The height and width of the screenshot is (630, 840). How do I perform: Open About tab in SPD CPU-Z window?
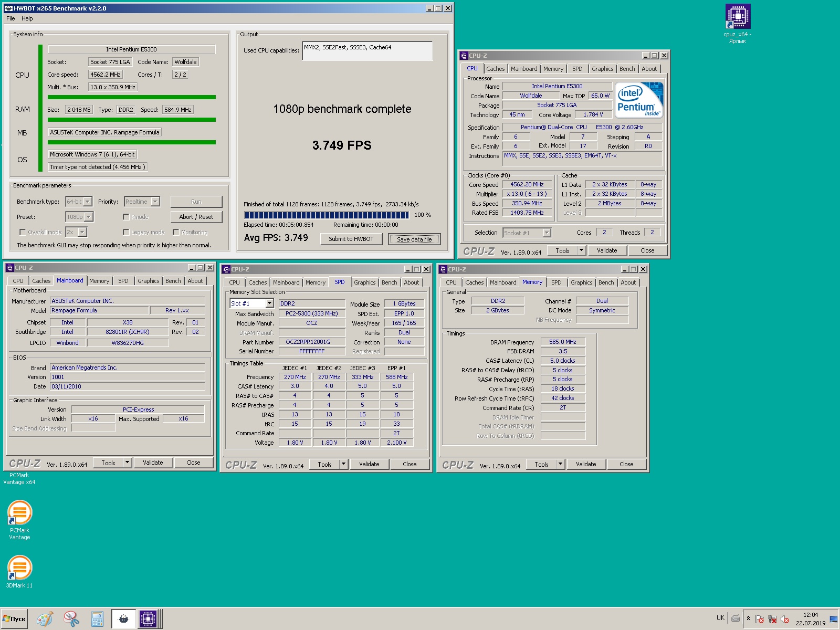(412, 282)
